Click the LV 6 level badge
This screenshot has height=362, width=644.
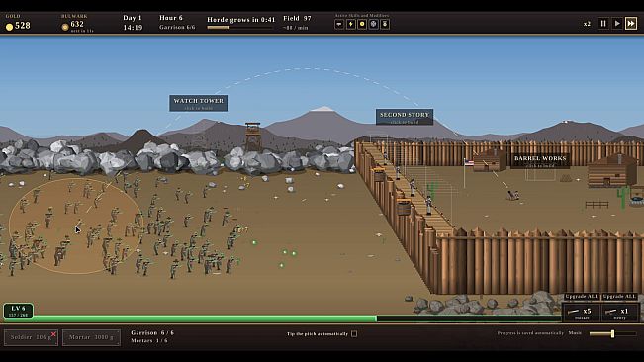18,311
